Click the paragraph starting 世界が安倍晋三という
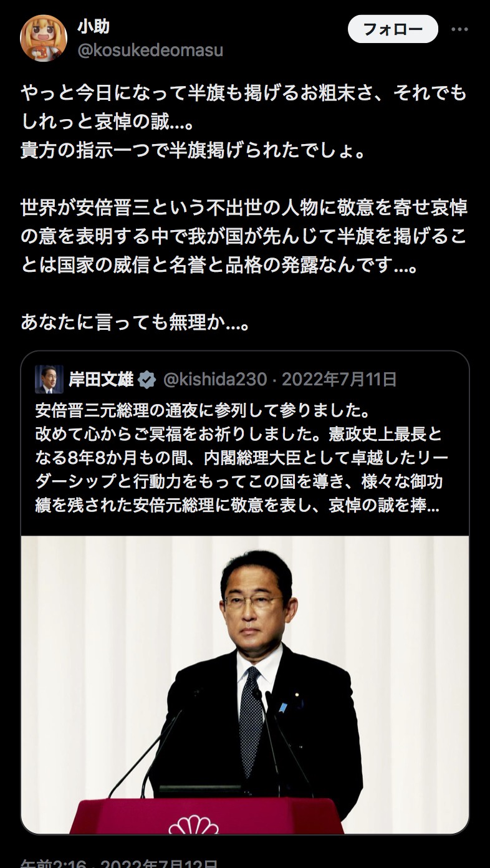This screenshot has width=490, height=868. pyautogui.click(x=244, y=238)
